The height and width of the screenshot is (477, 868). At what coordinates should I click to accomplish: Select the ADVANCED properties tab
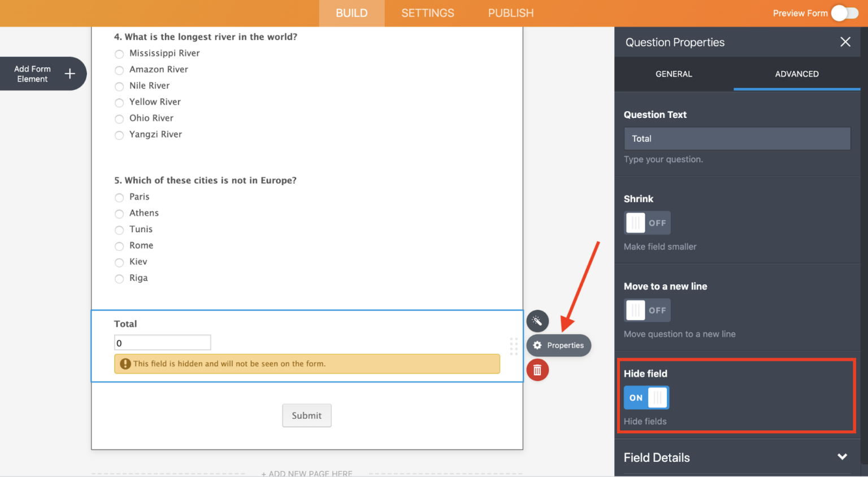(x=796, y=74)
